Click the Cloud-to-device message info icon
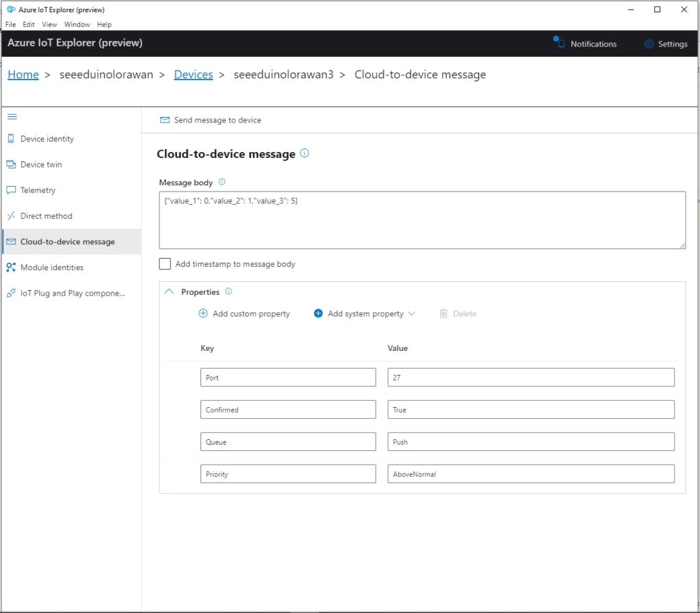 click(x=304, y=153)
